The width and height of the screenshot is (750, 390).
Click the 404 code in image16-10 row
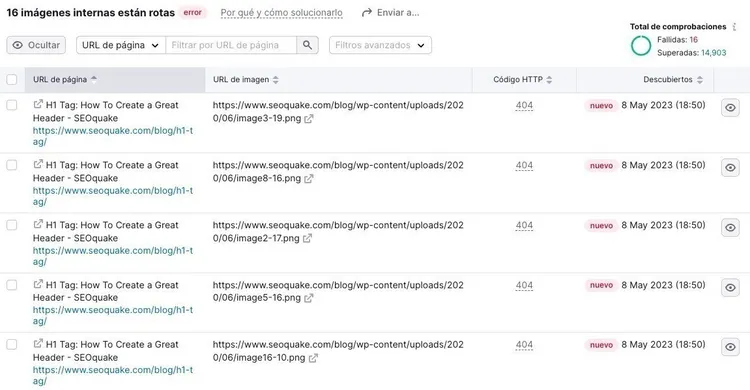point(524,345)
